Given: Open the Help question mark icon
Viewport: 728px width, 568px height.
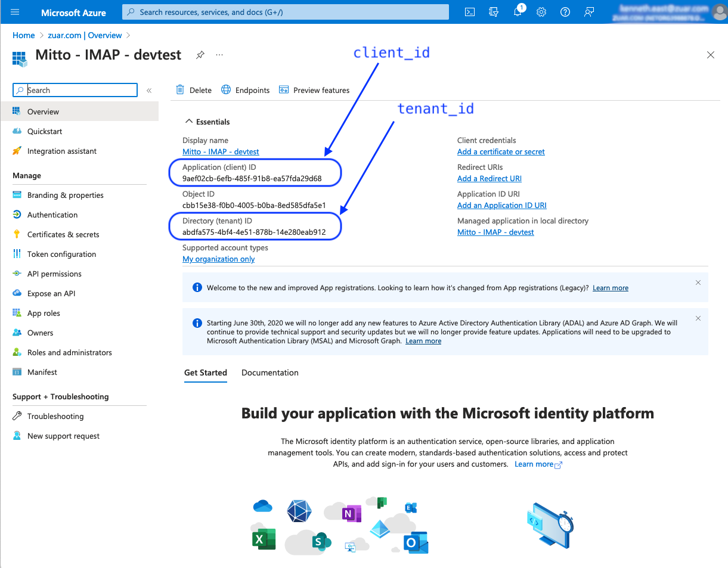Looking at the screenshot, I should [x=565, y=12].
